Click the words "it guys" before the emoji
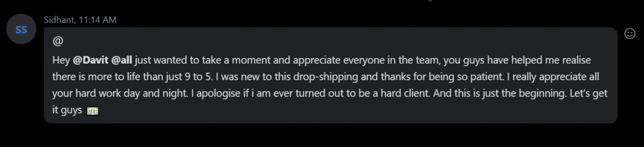This screenshot has width=644, height=147. tap(67, 110)
